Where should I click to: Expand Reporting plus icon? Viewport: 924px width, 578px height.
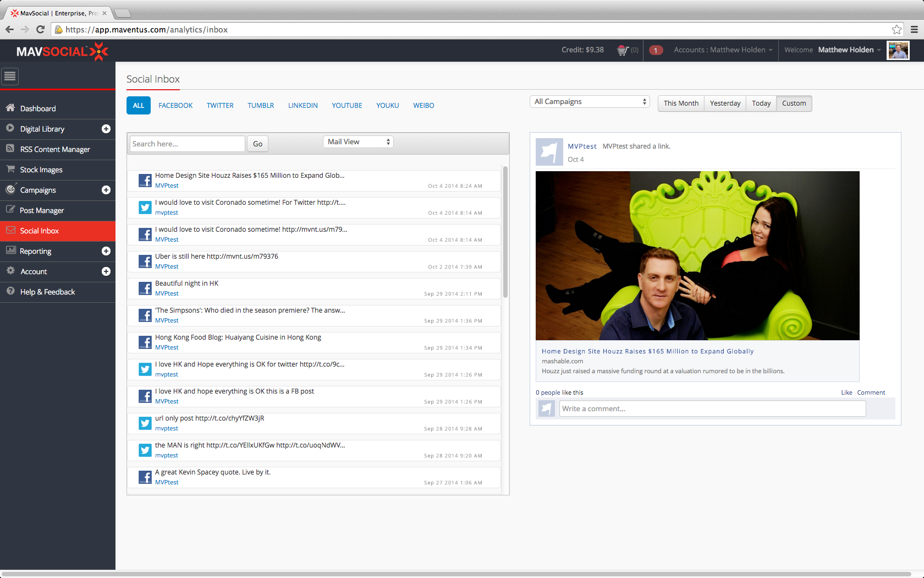[106, 251]
